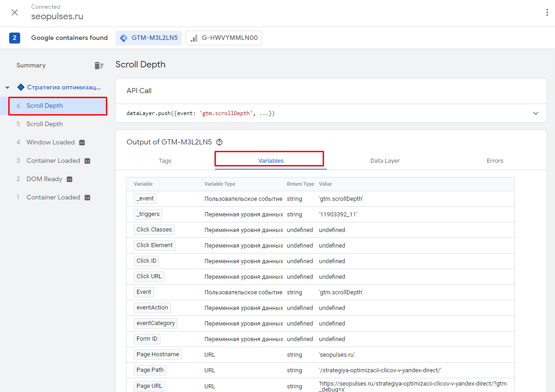
Task: Click the help icon beside Output of GTM-M3L2LN5
Action: tap(219, 142)
